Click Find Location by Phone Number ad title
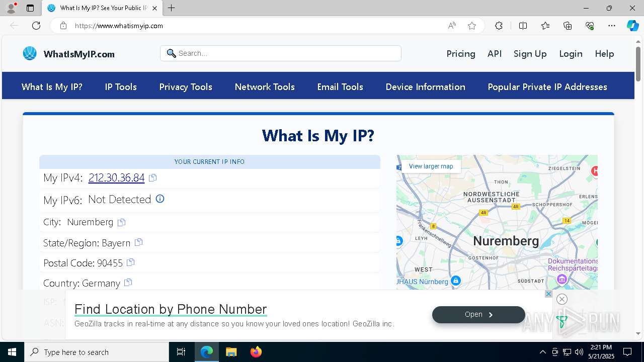 click(171, 309)
